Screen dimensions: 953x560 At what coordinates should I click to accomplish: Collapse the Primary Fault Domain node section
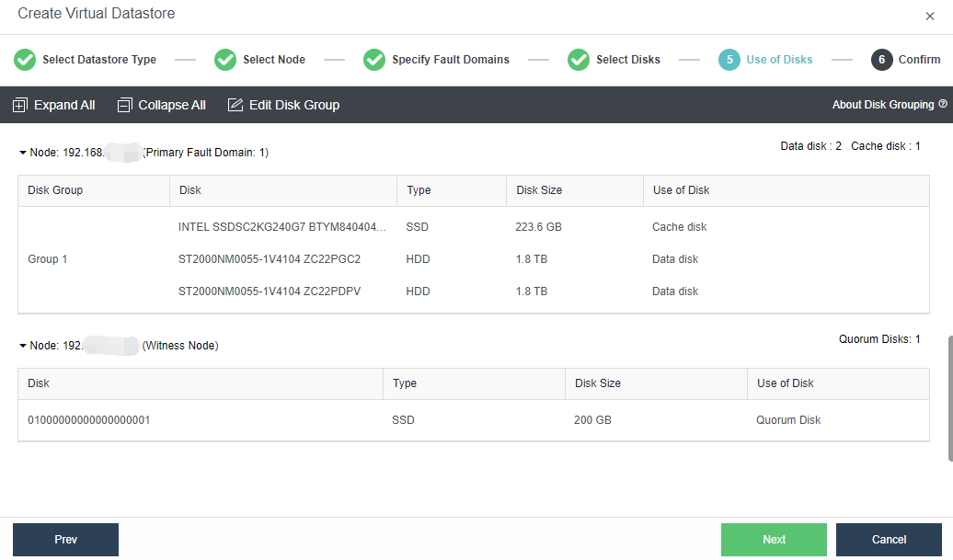(23, 153)
